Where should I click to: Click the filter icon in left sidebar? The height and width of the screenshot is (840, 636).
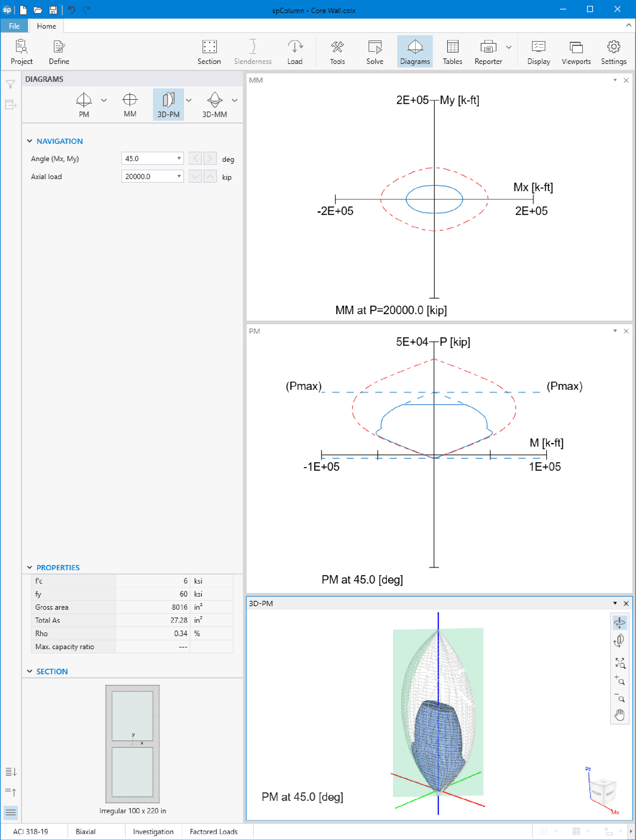(x=11, y=84)
